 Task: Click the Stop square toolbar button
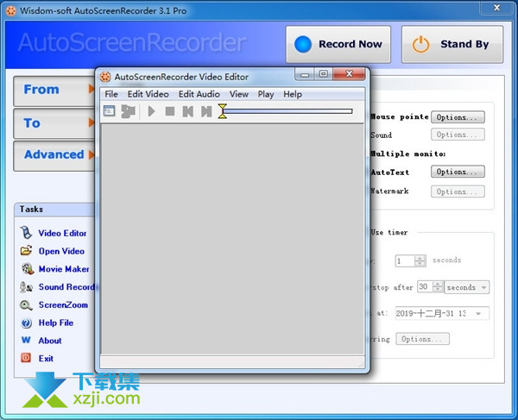click(170, 111)
